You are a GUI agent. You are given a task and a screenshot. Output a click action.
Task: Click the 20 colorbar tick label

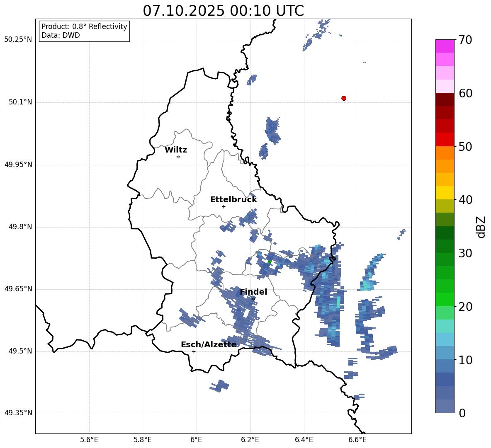coord(465,307)
